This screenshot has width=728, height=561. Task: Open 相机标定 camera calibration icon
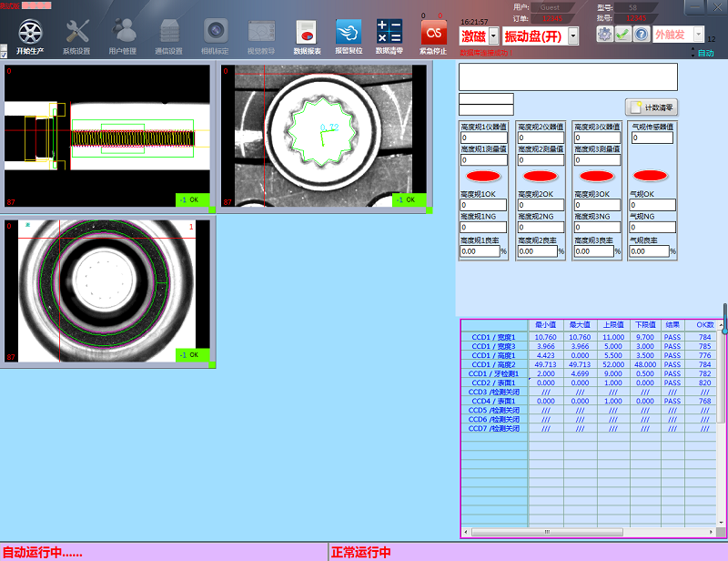(216, 32)
